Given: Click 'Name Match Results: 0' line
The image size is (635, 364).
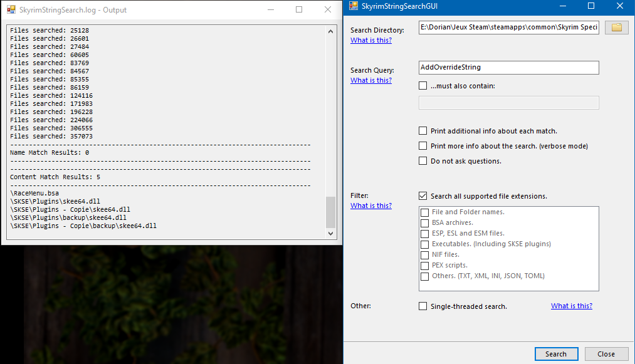Looking at the screenshot, I should [x=50, y=153].
